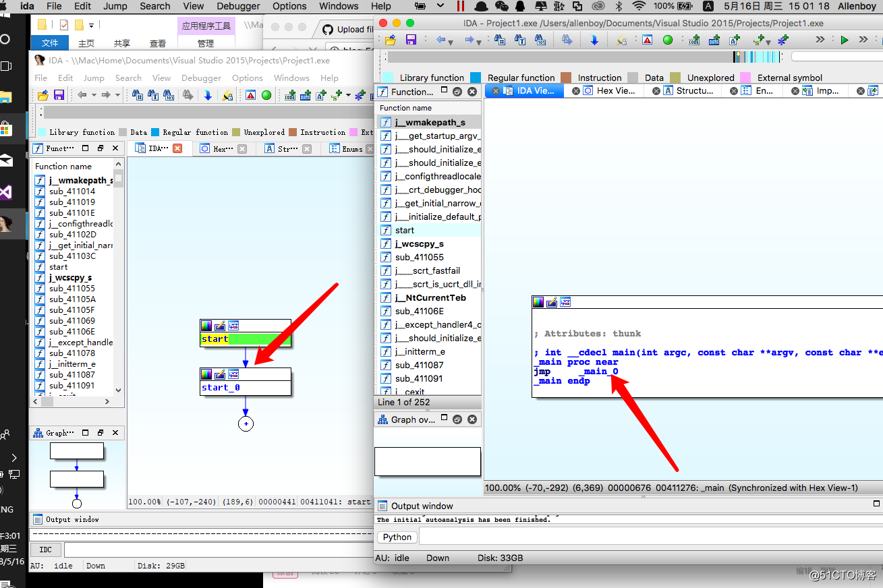Open 主页 ribbon tab in Explorer window

coord(86,43)
